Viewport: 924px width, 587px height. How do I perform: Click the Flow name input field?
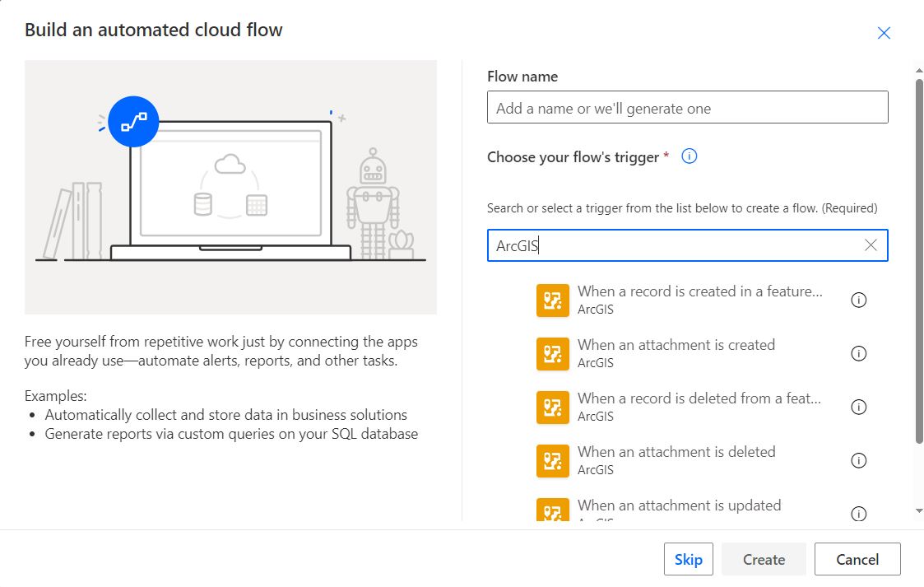tap(687, 107)
